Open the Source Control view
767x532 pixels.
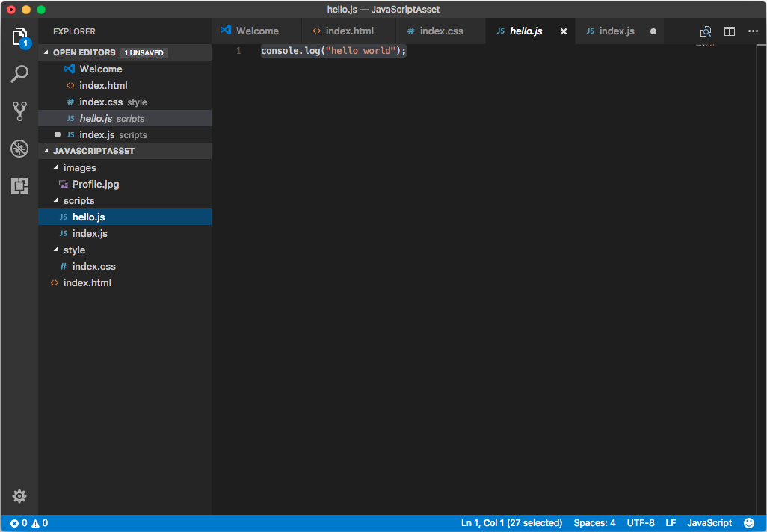(x=19, y=111)
